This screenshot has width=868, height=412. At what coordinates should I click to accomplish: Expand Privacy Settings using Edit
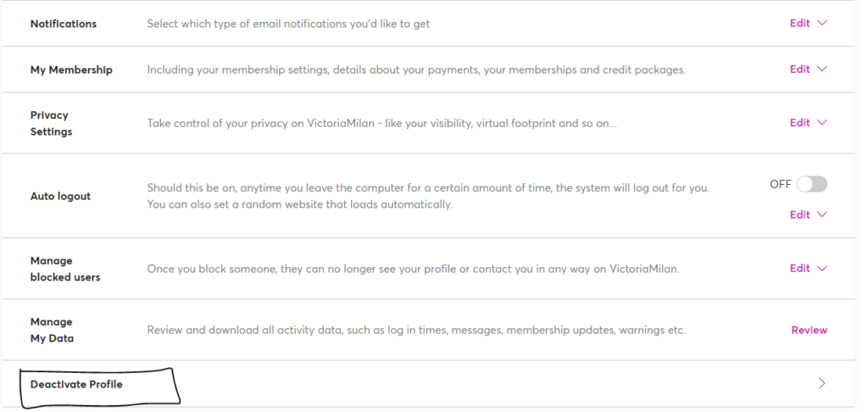pyautogui.click(x=800, y=123)
